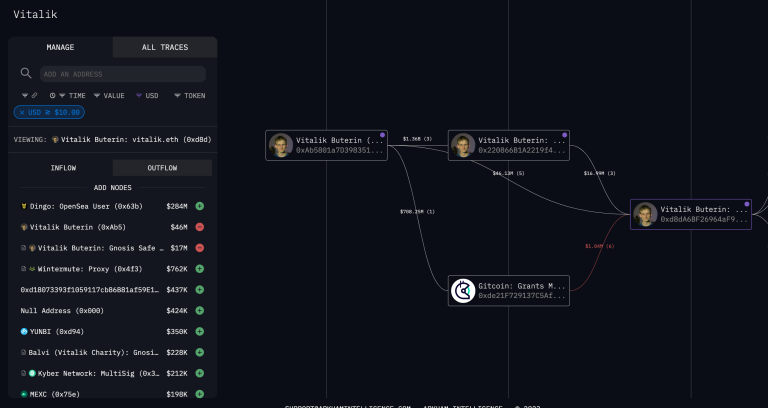Viewport: 768px width, 408px height.
Task: Click the search magnifier icon
Action: pos(26,73)
